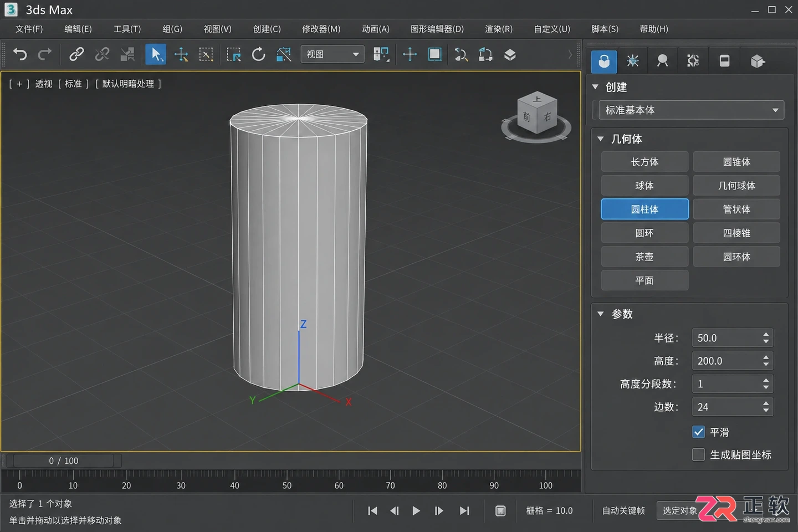This screenshot has height=532, width=798.
Task: Click the Play animation button
Action: pos(416,511)
